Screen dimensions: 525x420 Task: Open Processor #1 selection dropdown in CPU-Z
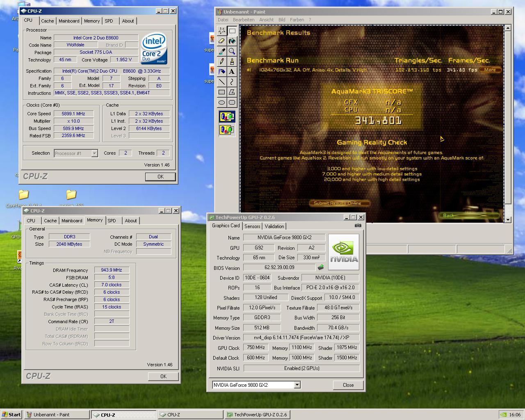coord(94,153)
